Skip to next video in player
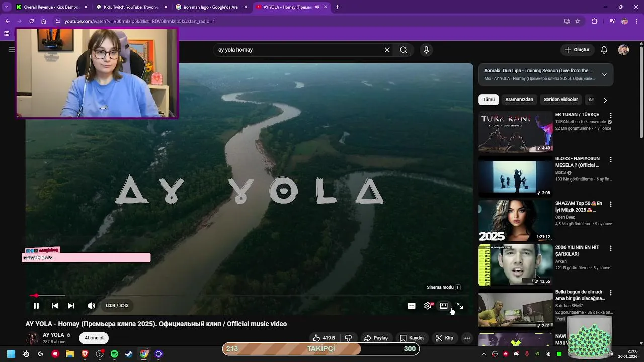The image size is (644, 362). click(71, 306)
